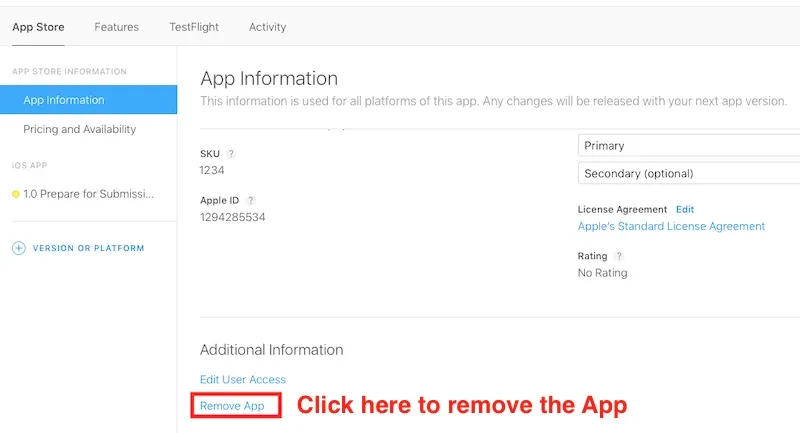The height and width of the screenshot is (433, 800).
Task: Click the SKU help question mark
Action: [231, 154]
